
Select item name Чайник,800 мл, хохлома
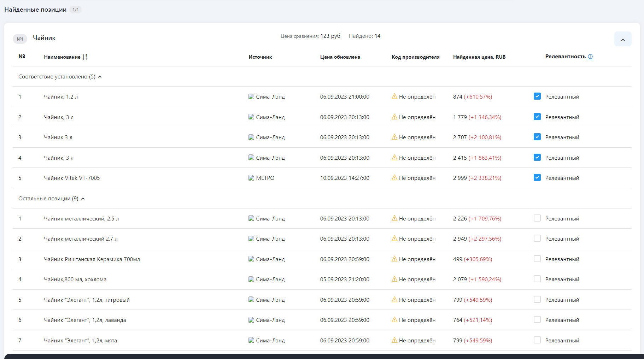tap(75, 279)
